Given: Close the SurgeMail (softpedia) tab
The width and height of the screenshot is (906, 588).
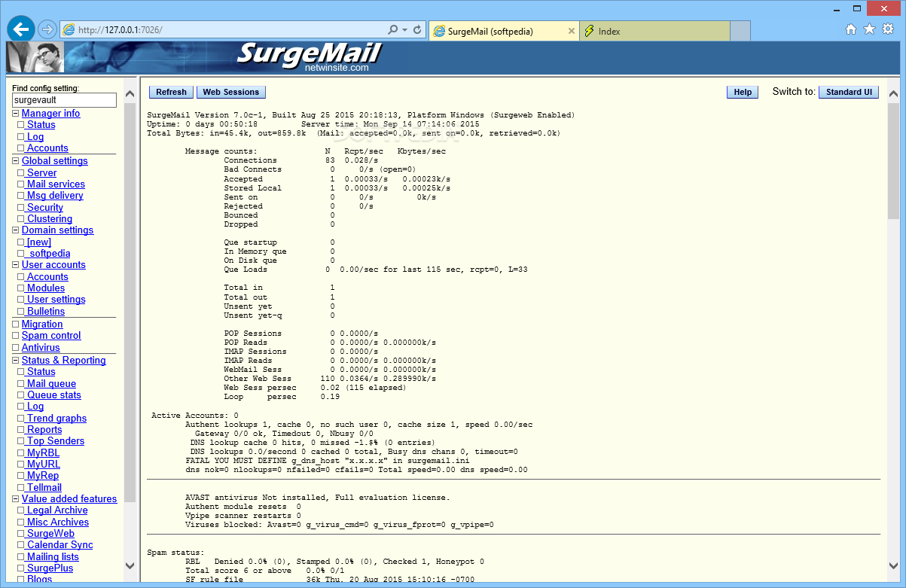Looking at the screenshot, I should tap(571, 31).
